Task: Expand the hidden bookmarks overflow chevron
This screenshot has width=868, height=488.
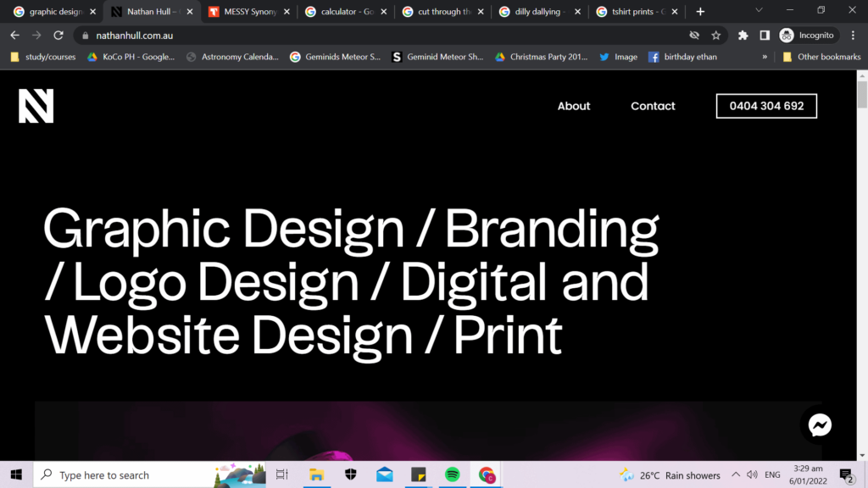Action: click(765, 57)
